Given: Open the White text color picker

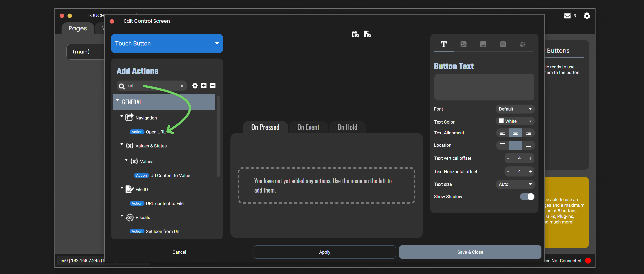Looking at the screenshot, I should coord(515,121).
